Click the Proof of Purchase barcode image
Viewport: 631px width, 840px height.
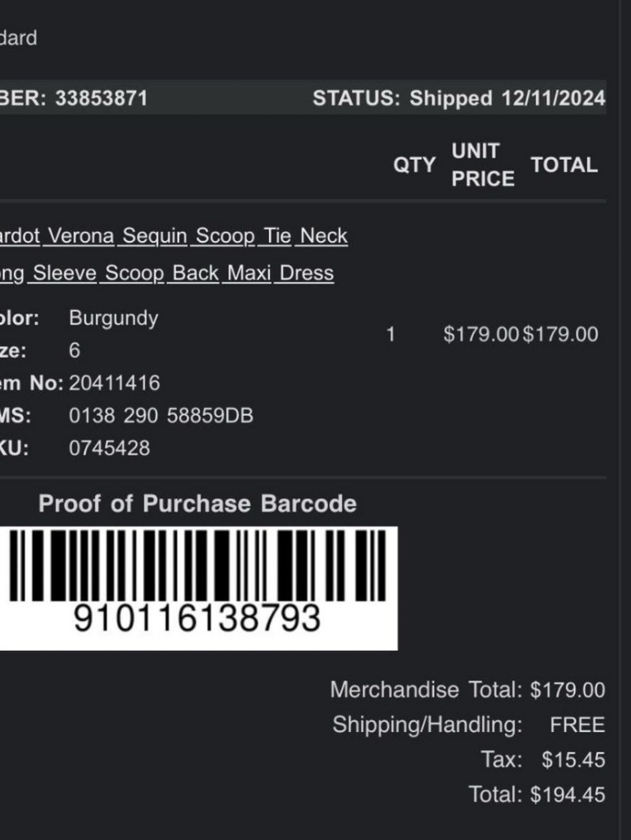197,565
